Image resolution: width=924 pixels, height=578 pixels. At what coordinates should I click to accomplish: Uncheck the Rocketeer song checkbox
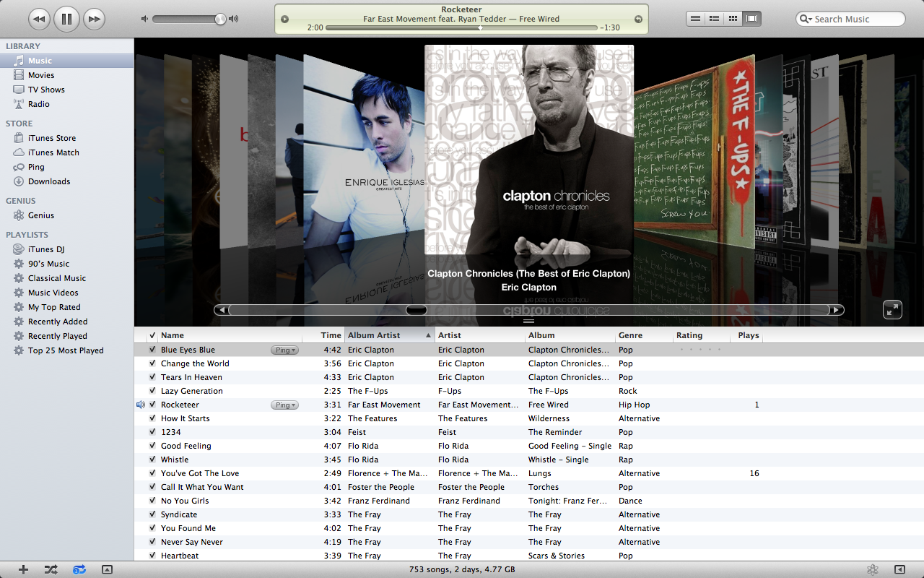click(152, 405)
